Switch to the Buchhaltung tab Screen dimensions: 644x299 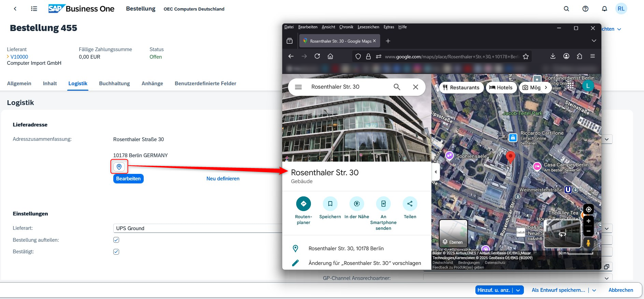[114, 84]
